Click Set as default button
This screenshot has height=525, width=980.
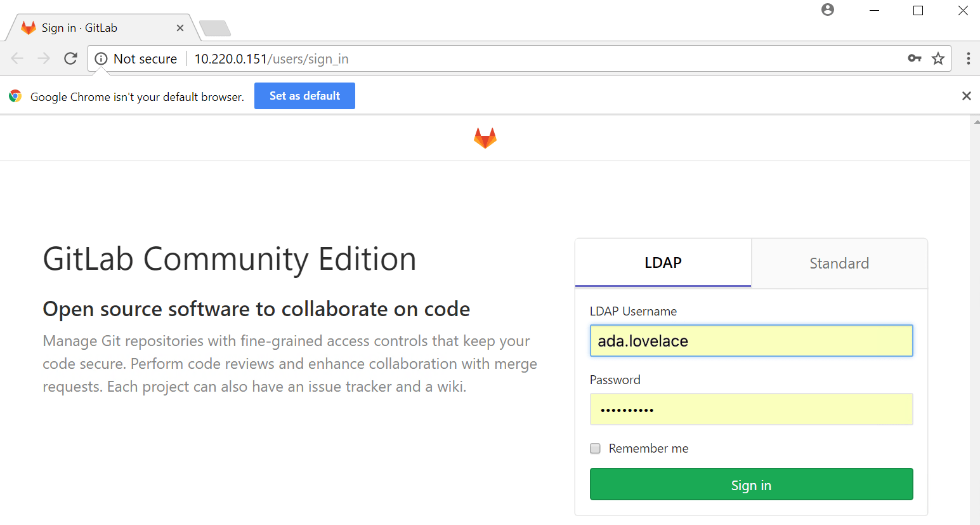point(304,96)
